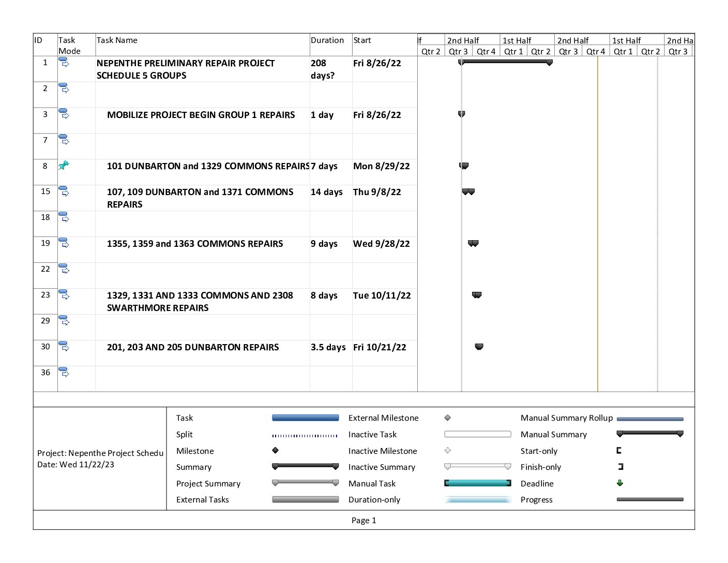Click the 'Thu 9/8/22' start date cell
Screen dimensions: 728x563
385,198
